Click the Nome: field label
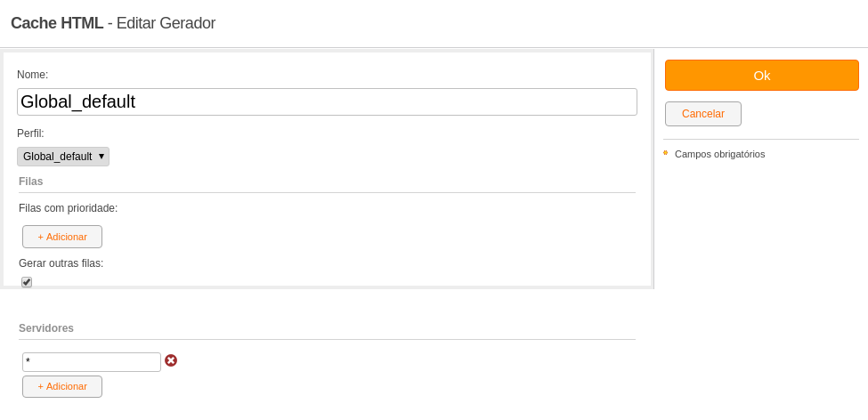Screen dimensions: 868x420 tap(33, 75)
